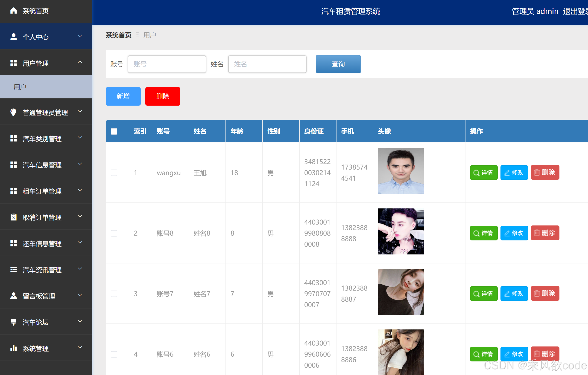Expand the 租车订单管理 chevron
Image resolution: width=588 pixels, height=375 pixels.
point(80,190)
